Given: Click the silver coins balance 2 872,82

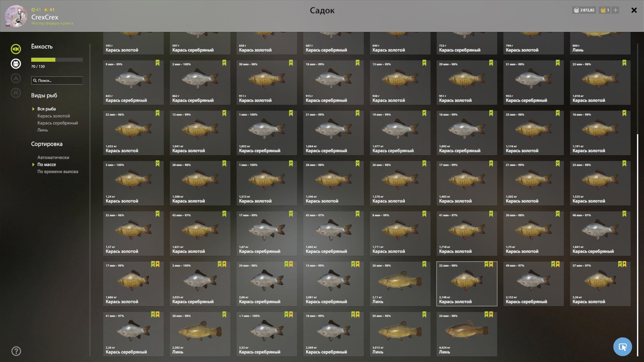Looking at the screenshot, I should [584, 10].
